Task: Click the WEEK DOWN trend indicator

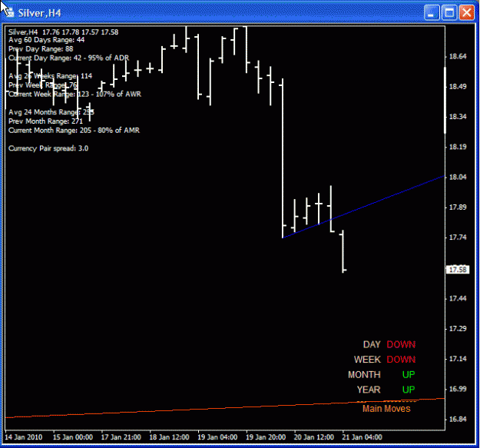Action: tap(385, 360)
